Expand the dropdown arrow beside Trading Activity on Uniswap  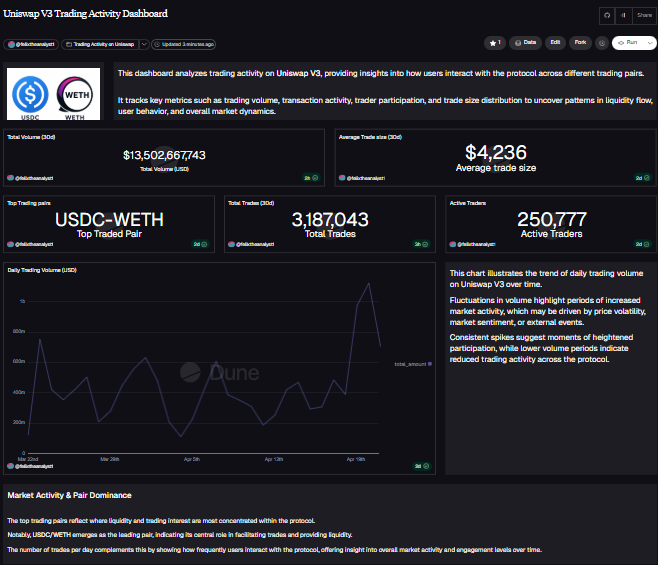pos(144,44)
